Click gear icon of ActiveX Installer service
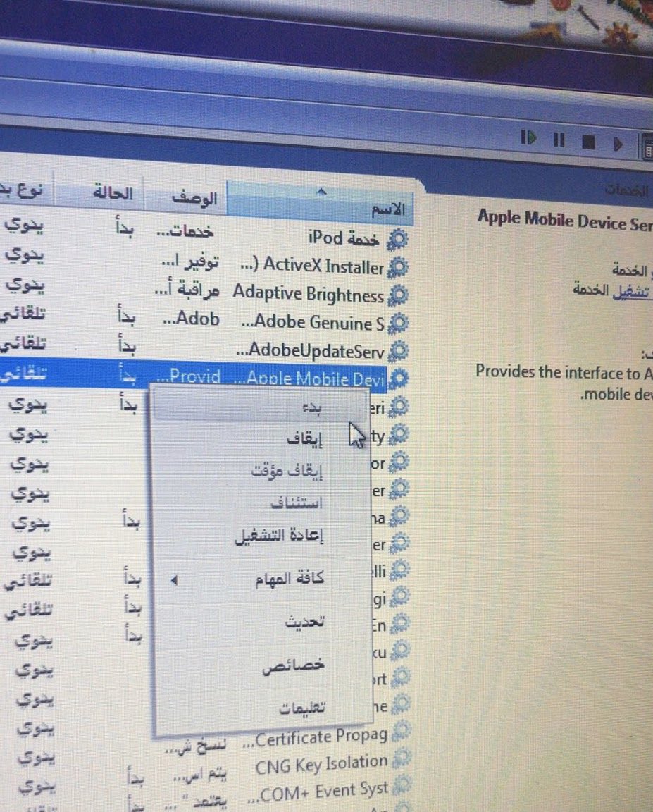This screenshot has height=812, width=653. (398, 267)
